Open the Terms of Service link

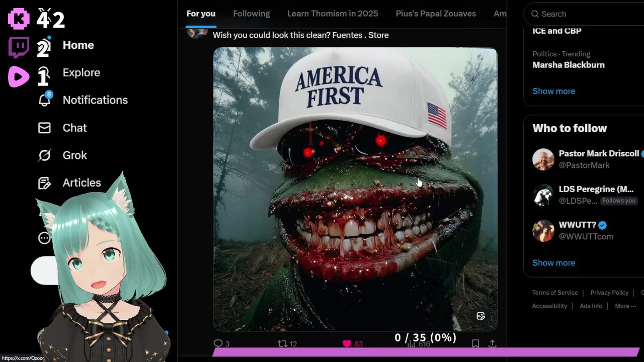tap(555, 293)
